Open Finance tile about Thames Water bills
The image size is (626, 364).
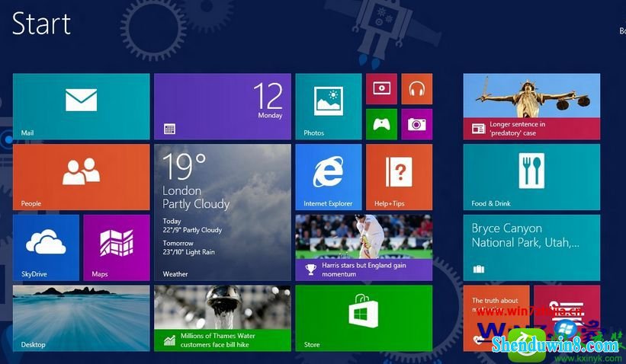(223, 318)
